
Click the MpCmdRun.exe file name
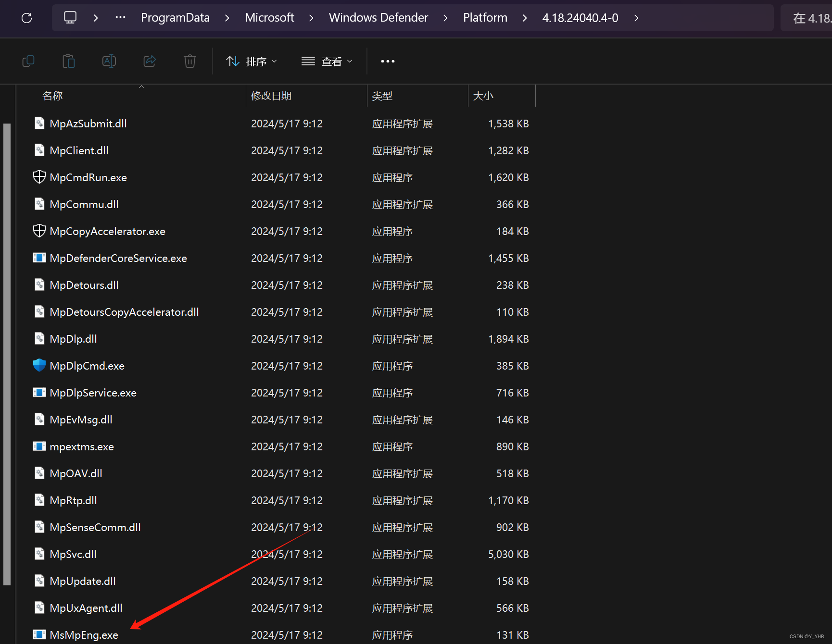pyautogui.click(x=88, y=177)
